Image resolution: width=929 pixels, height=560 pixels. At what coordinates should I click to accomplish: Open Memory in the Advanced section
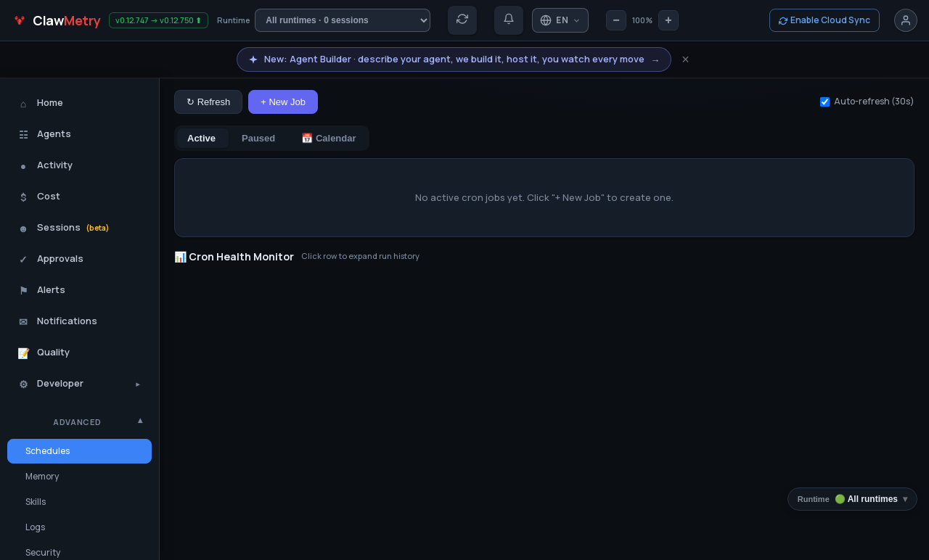point(79,477)
